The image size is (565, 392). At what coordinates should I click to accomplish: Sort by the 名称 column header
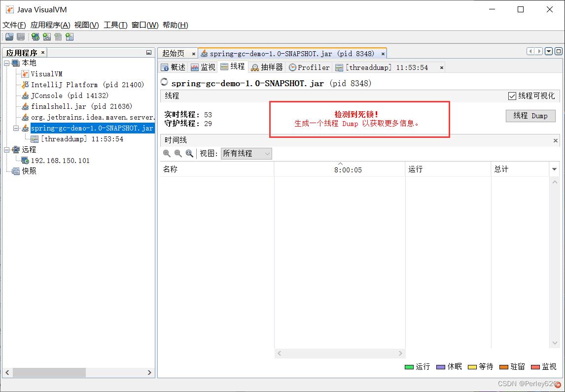click(217, 169)
